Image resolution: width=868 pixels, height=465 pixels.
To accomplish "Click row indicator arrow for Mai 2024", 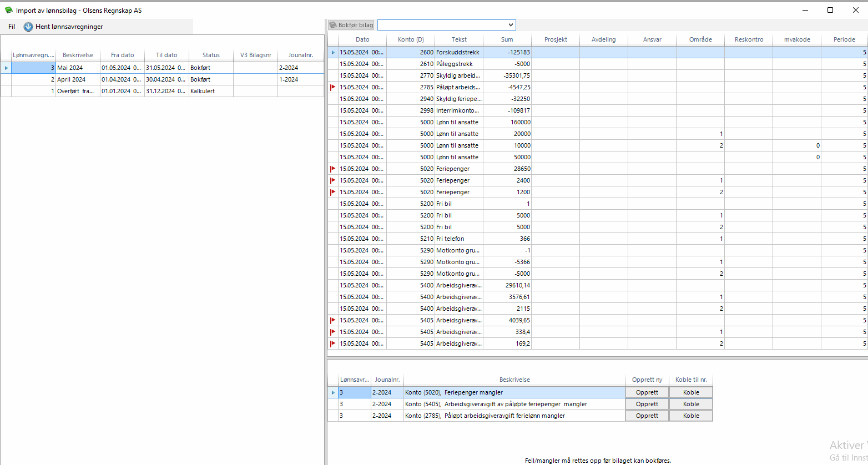I will pyautogui.click(x=6, y=68).
